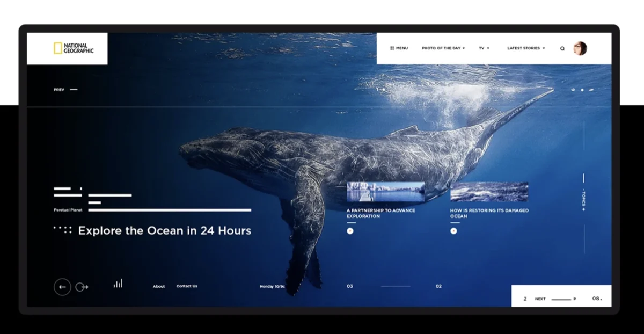The width and height of the screenshot is (644, 334).
Task: Click 'Explore the Ocean in 24 Hours' title
Action: (165, 231)
